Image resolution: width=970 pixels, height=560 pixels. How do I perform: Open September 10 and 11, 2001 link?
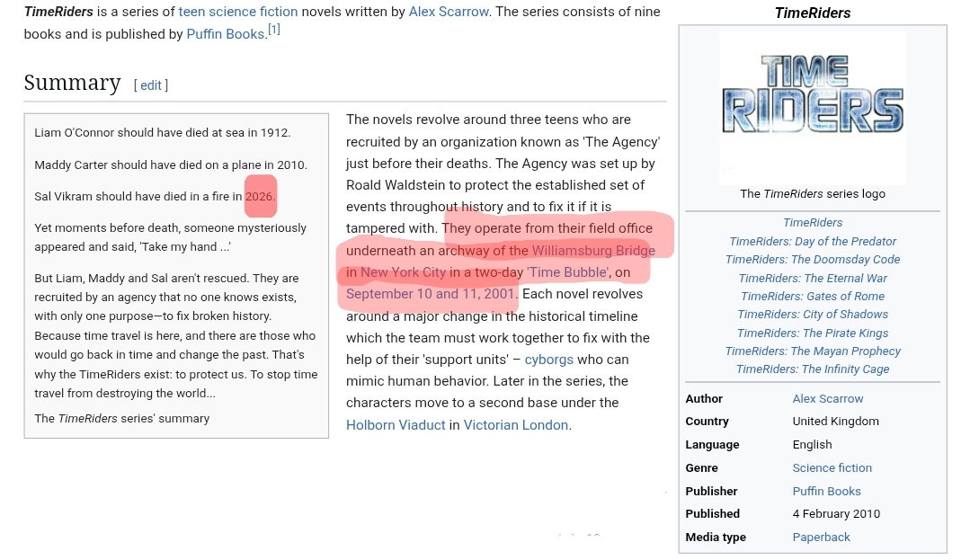[430, 294]
